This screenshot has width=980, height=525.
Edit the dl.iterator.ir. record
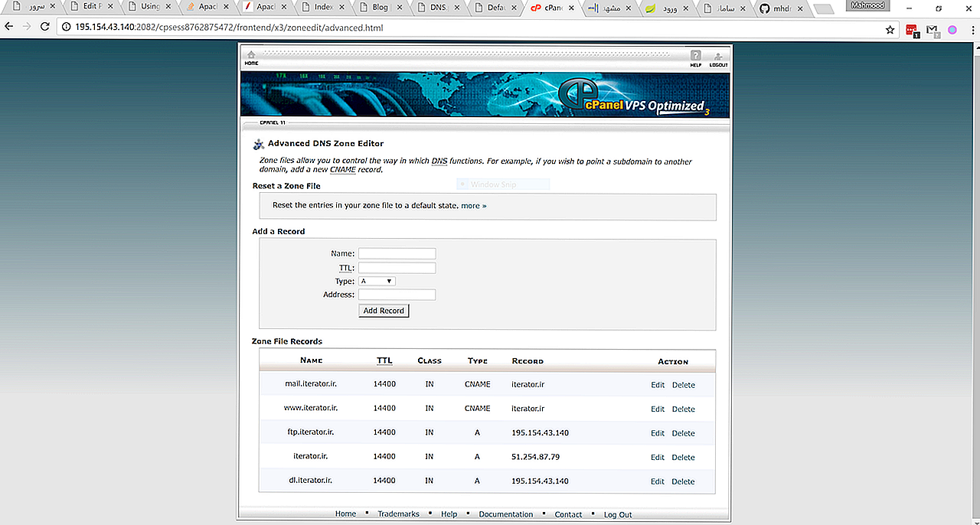(x=658, y=481)
